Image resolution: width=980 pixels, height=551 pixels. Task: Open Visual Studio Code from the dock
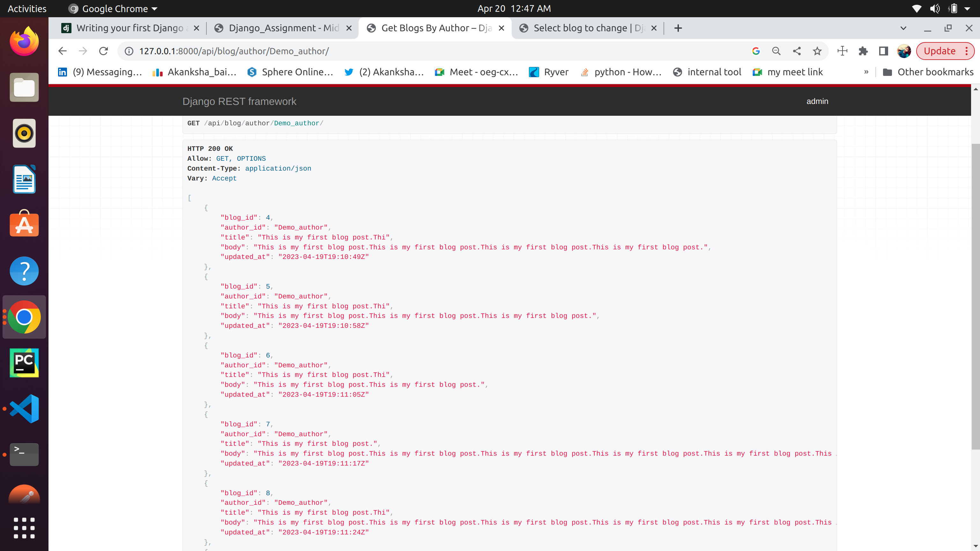(x=24, y=408)
